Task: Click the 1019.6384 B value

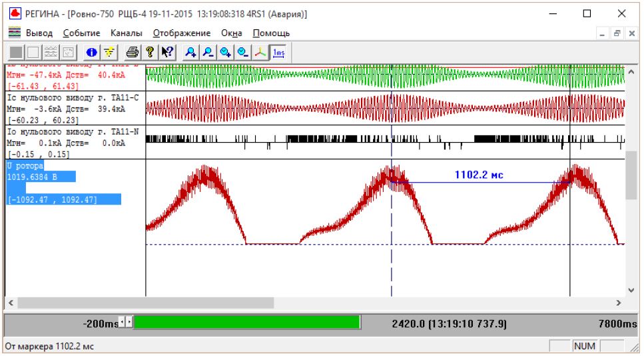Action: pyautogui.click(x=32, y=177)
